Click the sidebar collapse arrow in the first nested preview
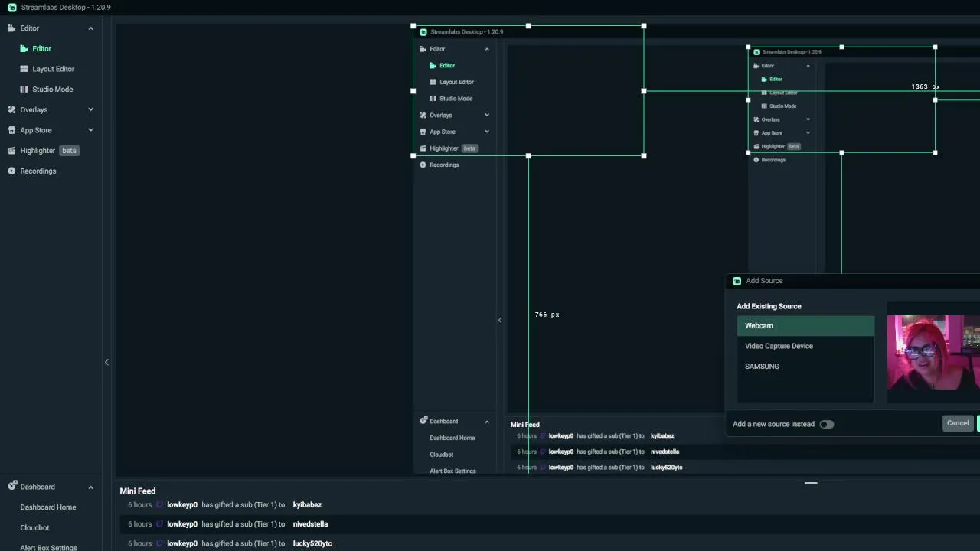 coord(500,320)
